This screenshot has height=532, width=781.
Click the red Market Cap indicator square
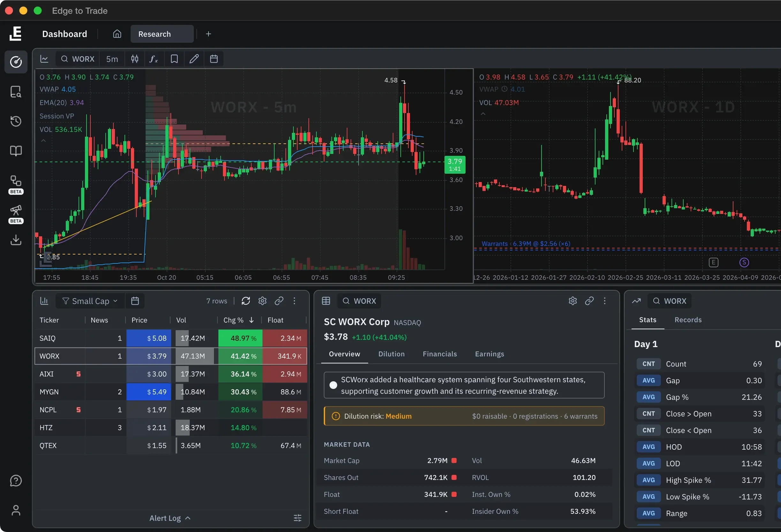(x=454, y=460)
